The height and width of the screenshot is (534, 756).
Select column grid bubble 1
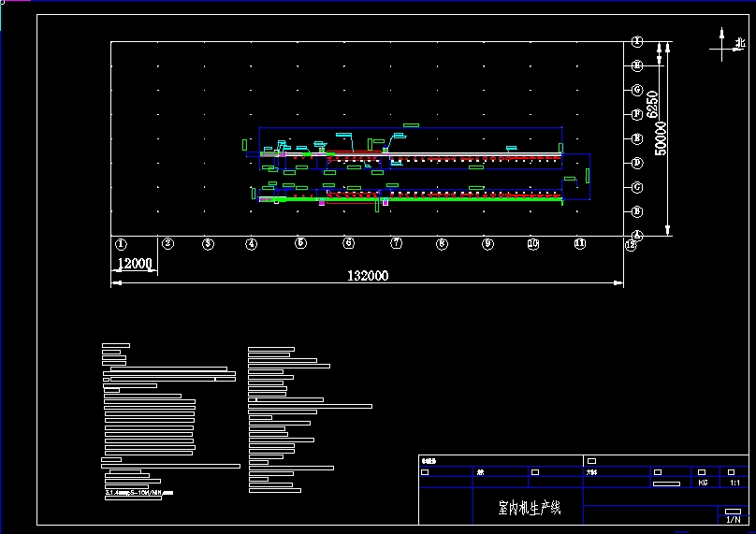click(x=121, y=244)
